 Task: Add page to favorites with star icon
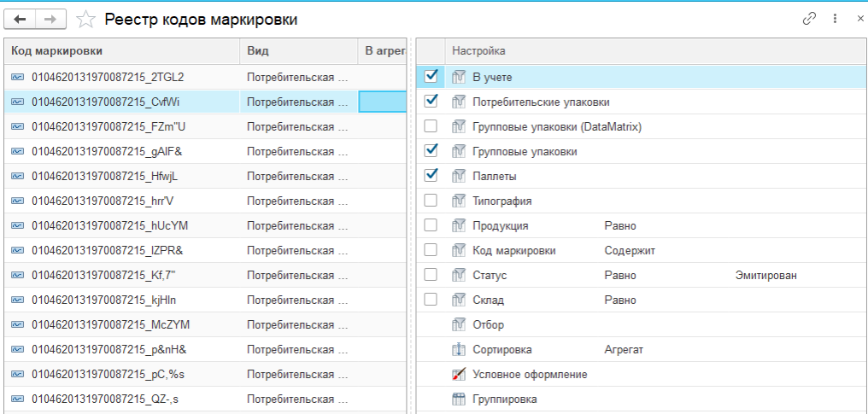click(x=85, y=19)
